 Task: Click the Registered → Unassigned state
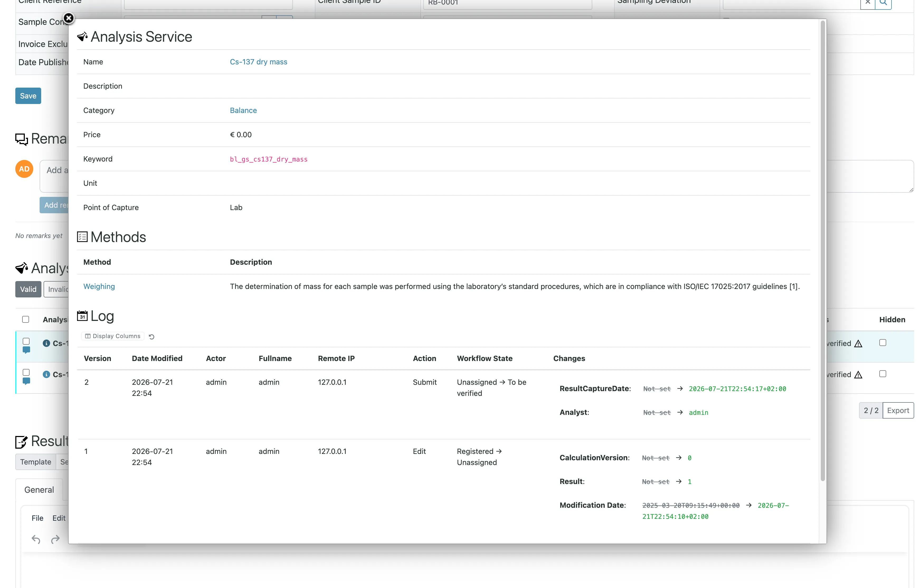(479, 457)
